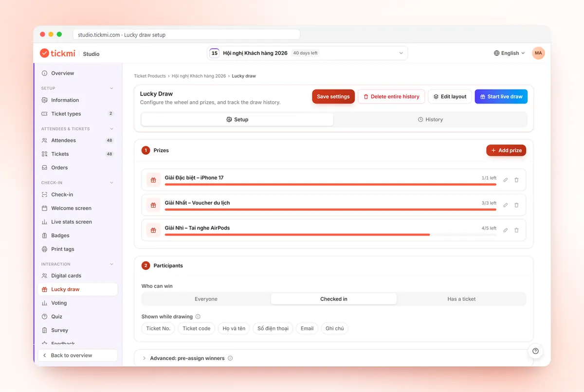Switch to the History tab
Viewport: 584px width, 392px height.
click(x=430, y=120)
